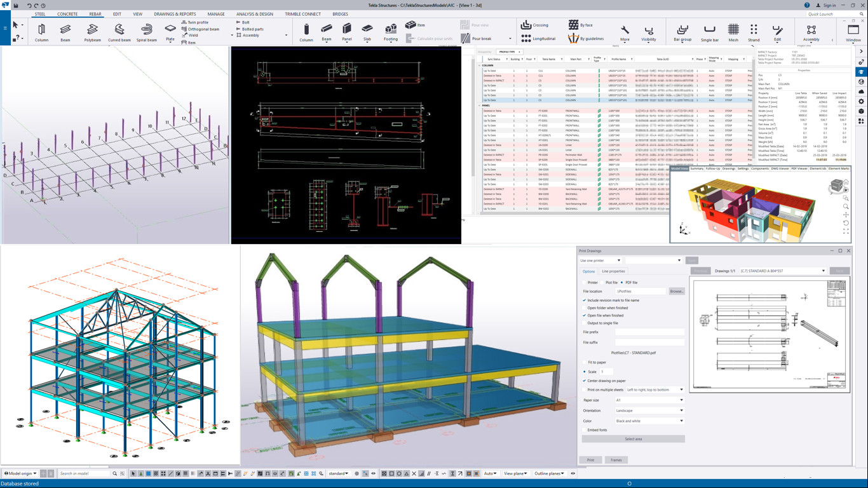The image size is (868, 488).
Task: Enable the Open folder when finished checkbox
Action: click(585, 308)
